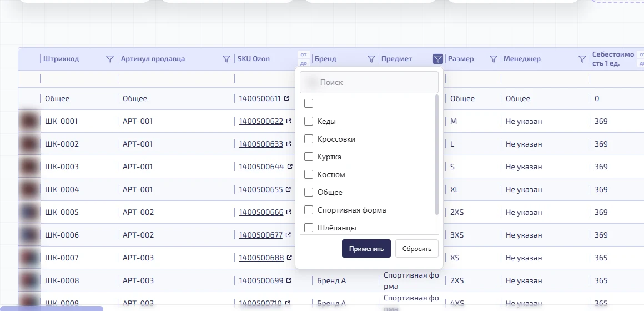Check the Шлёпанцы filter option
The width and height of the screenshot is (644, 311).
(309, 228)
